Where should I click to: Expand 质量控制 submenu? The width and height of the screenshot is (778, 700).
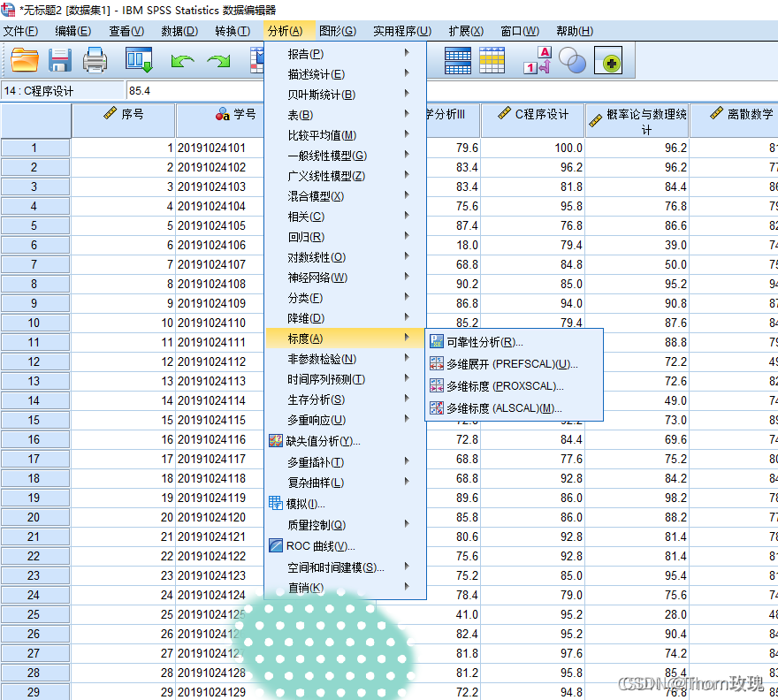(346, 524)
